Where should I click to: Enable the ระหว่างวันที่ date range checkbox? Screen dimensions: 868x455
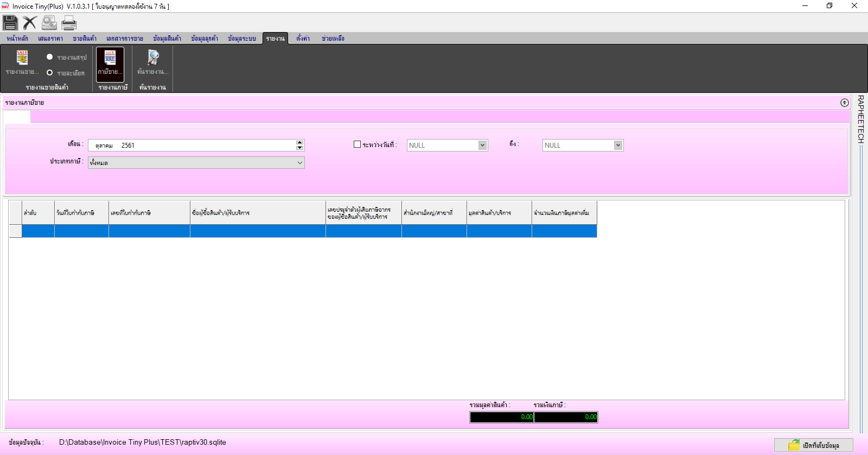pos(357,144)
